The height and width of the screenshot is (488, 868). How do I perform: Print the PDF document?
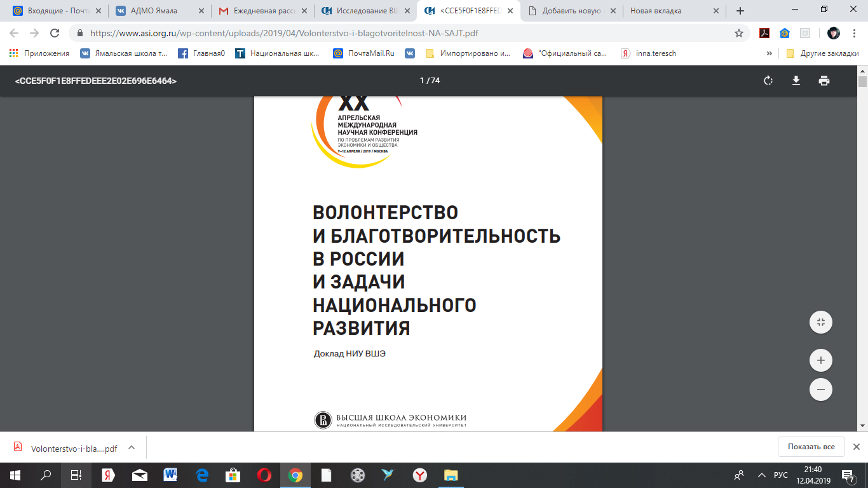[x=824, y=81]
